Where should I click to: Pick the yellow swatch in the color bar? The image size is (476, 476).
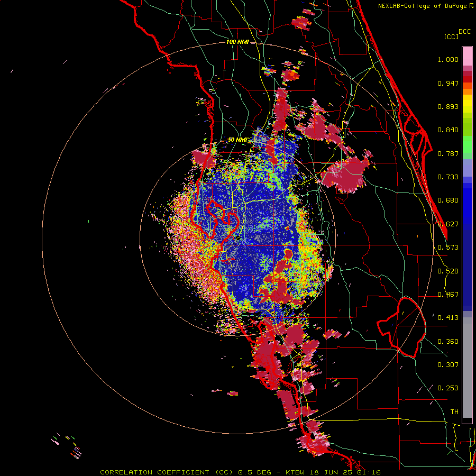[467, 104]
